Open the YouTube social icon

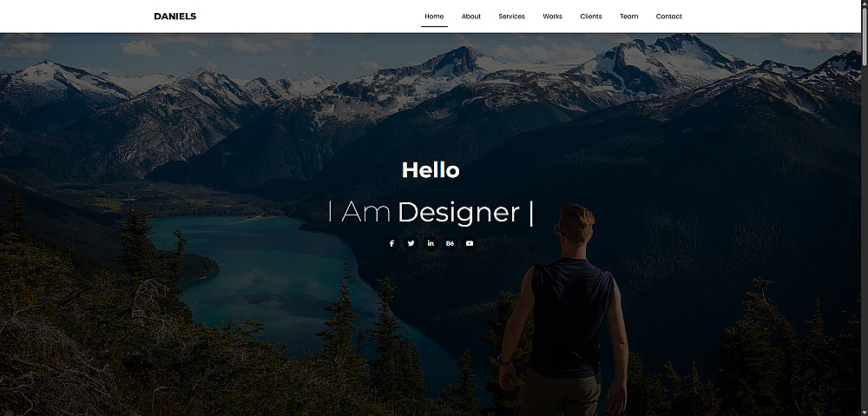pyautogui.click(x=470, y=243)
